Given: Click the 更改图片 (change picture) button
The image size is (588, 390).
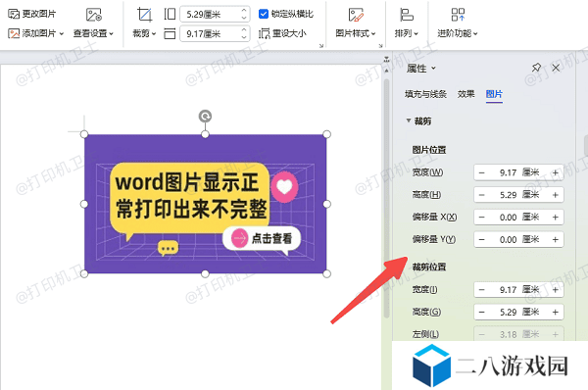Looking at the screenshot, I should click(x=32, y=14).
